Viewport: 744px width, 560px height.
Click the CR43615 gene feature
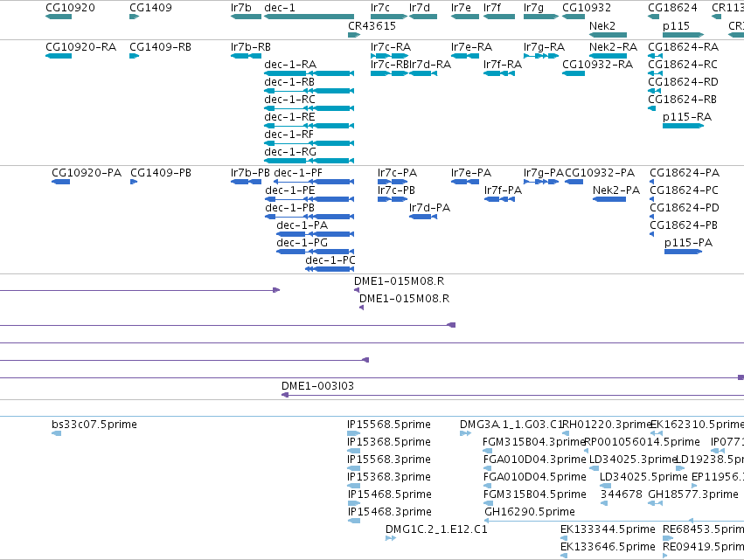(x=354, y=35)
